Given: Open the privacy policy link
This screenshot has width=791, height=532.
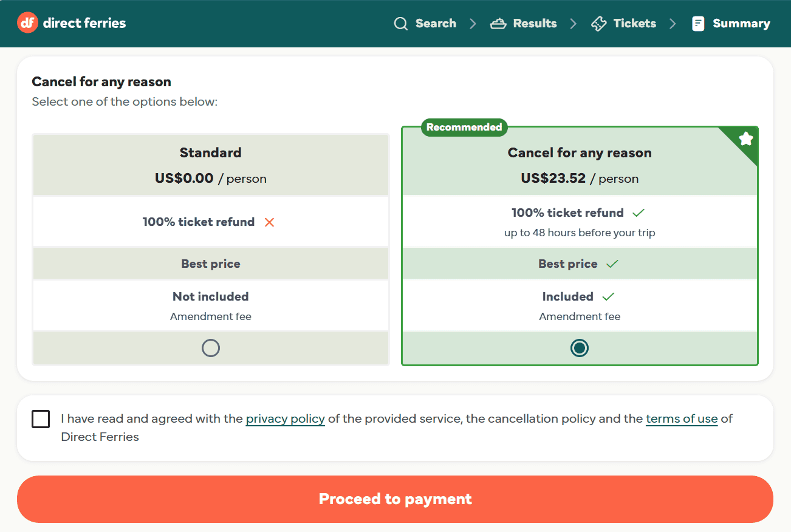Looking at the screenshot, I should click(286, 419).
